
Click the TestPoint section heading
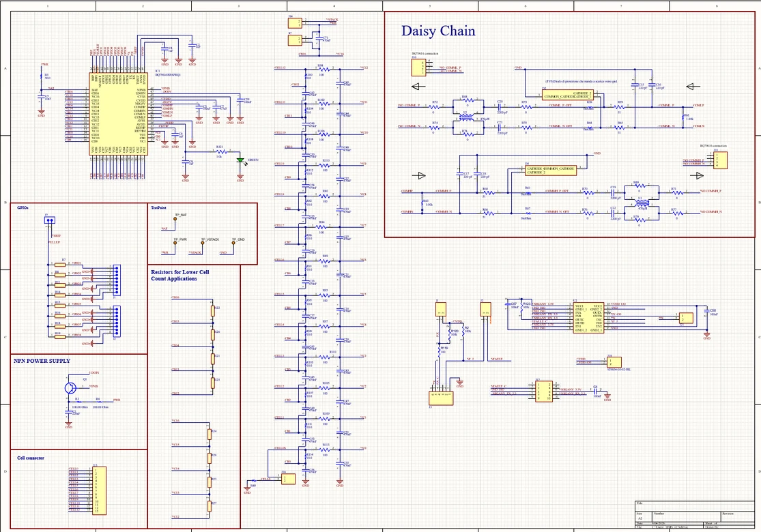[158, 207]
